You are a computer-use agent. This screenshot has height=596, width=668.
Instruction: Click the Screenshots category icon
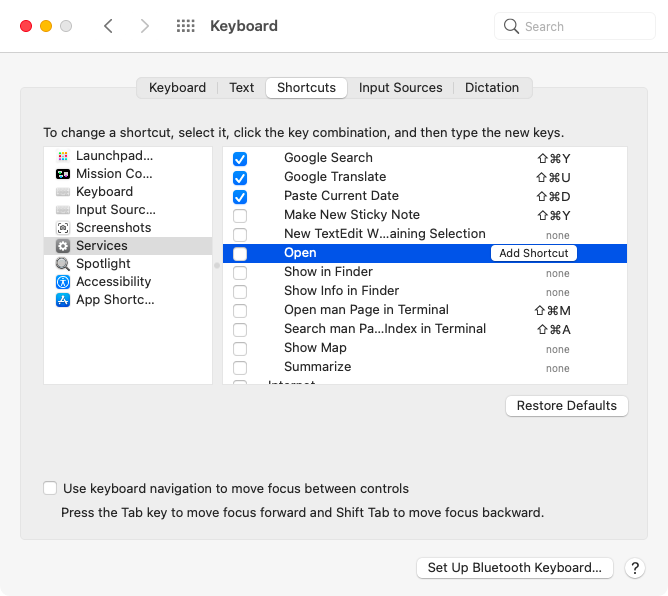pos(63,228)
